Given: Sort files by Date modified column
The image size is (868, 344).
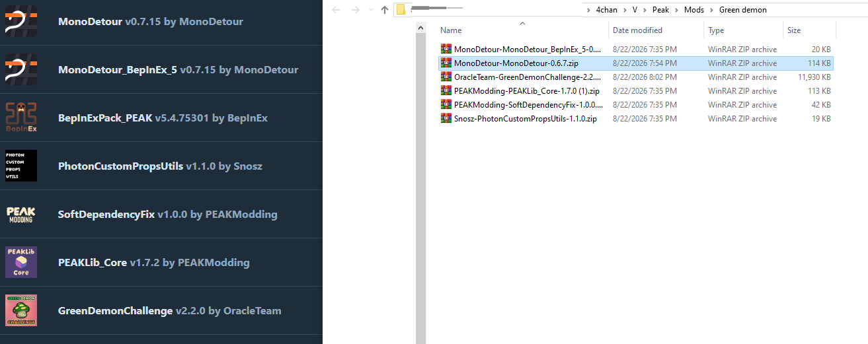Looking at the screenshot, I should [656, 30].
